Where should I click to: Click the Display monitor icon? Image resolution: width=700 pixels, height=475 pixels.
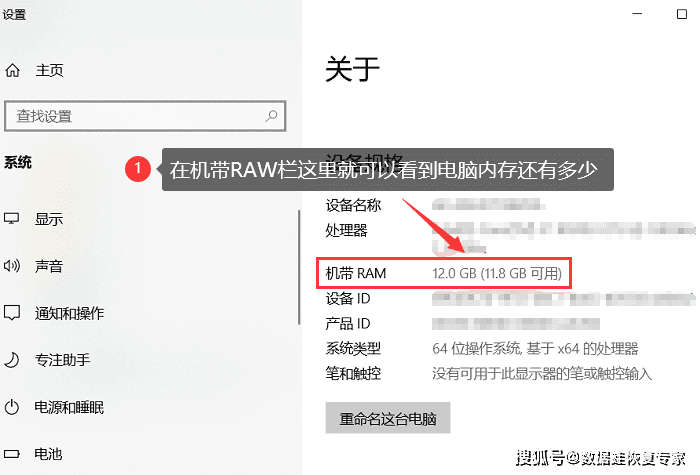coord(12,219)
